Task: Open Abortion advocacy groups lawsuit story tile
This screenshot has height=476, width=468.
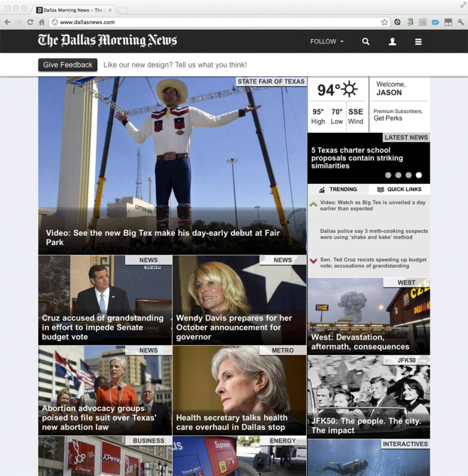Action: 105,391
